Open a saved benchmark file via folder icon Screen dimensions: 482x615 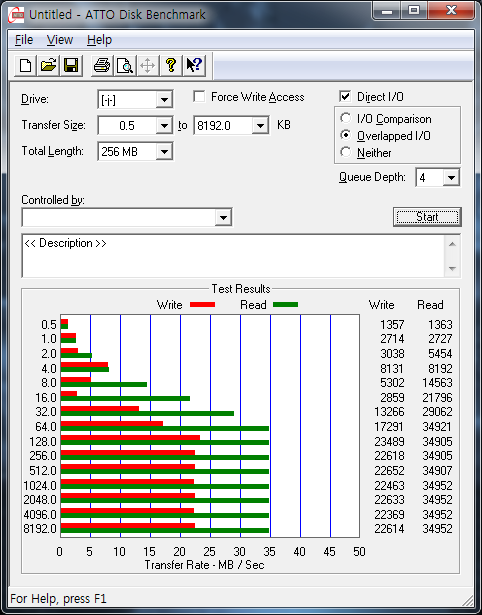point(48,65)
